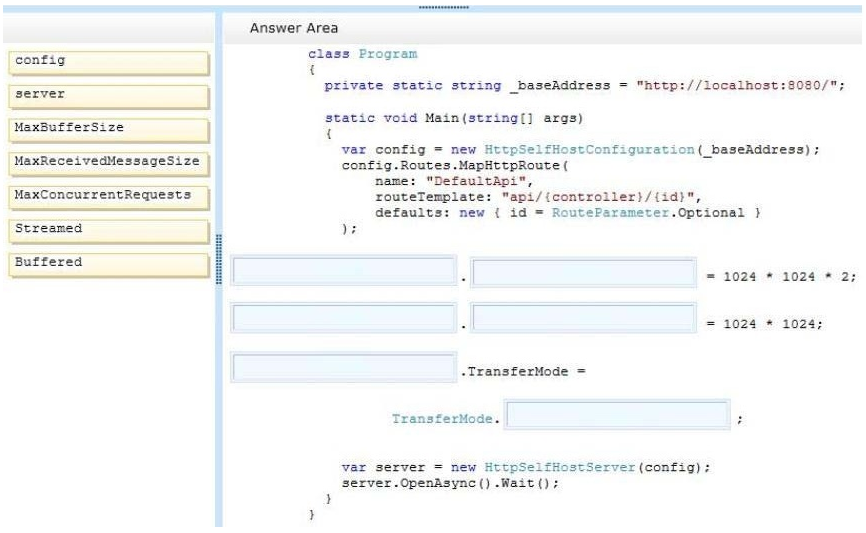This screenshot has height=533, width=866.
Task: Click property blank box preceding = 1024 * 1024;
Action: (x=584, y=318)
